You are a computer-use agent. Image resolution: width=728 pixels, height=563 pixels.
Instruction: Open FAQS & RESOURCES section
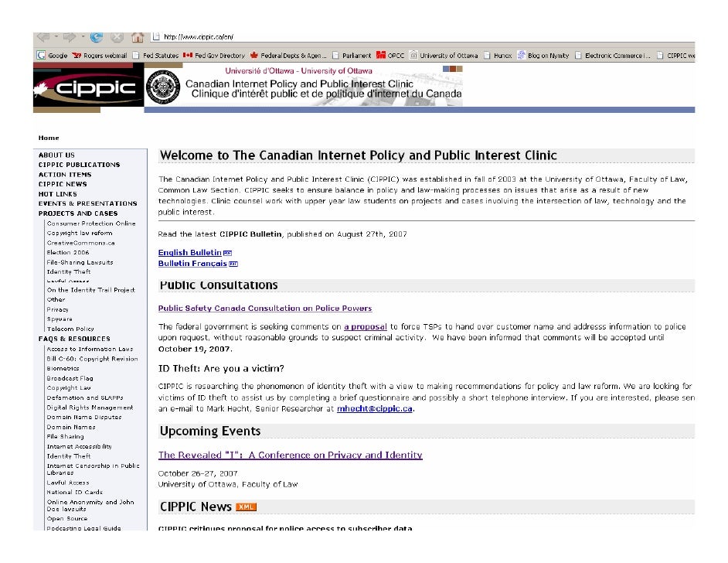(74, 339)
